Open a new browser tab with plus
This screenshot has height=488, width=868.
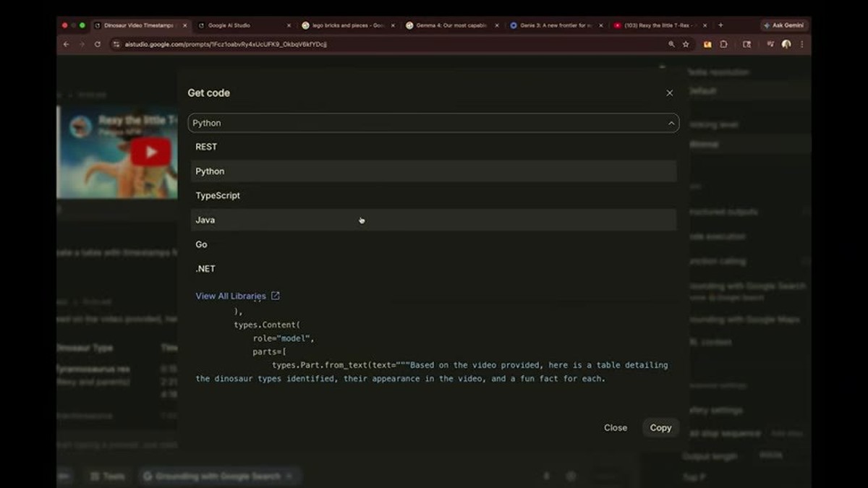(720, 25)
